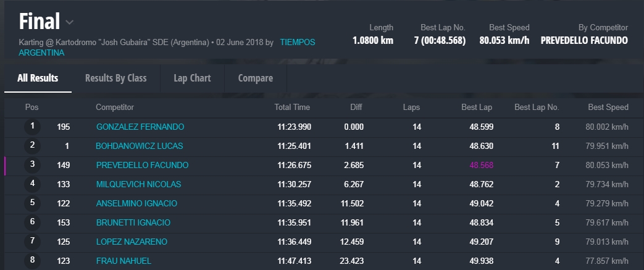The width and height of the screenshot is (644, 270).
Task: Open FRAU NAHUEL competitor link
Action: pyautogui.click(x=123, y=261)
